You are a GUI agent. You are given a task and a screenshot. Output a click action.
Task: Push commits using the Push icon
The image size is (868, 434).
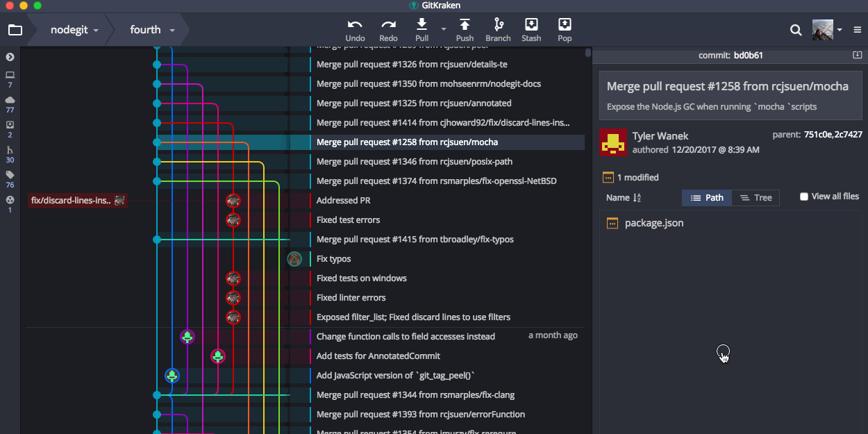click(x=465, y=24)
